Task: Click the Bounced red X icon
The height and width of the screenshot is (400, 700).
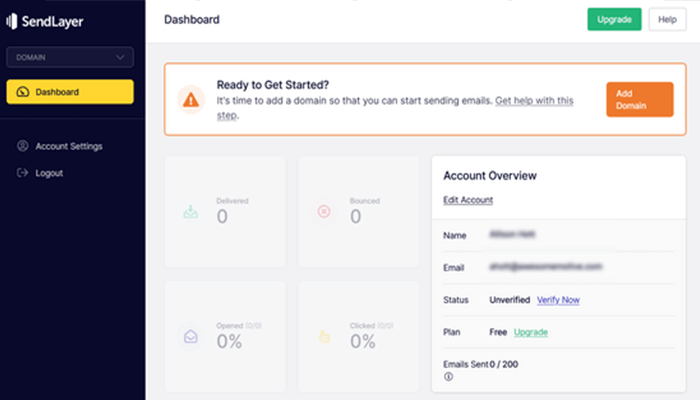Action: [324, 211]
